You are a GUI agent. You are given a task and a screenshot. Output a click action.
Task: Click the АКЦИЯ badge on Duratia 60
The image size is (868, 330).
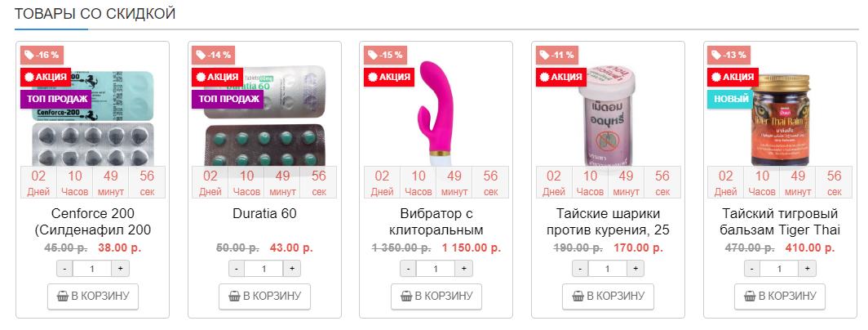tap(217, 77)
